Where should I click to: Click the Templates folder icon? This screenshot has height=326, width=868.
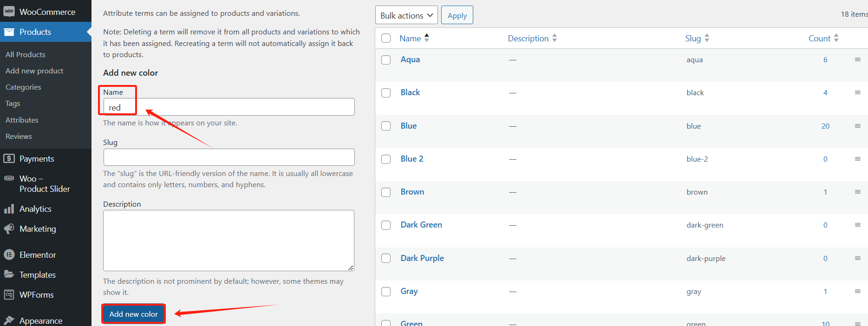(x=9, y=274)
